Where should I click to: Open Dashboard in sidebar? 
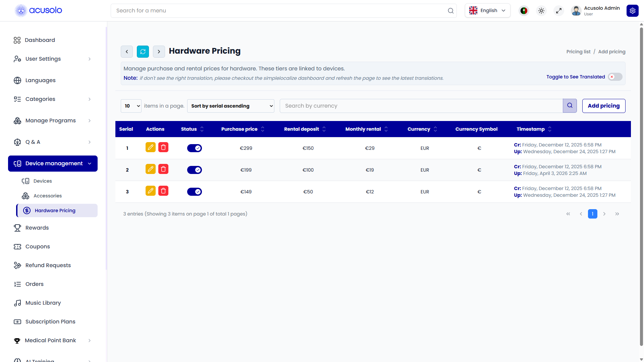(53, 40)
